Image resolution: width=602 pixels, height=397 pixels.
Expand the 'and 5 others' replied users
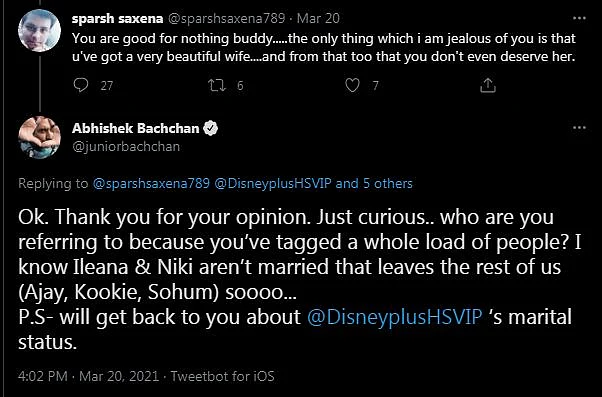pos(374,184)
